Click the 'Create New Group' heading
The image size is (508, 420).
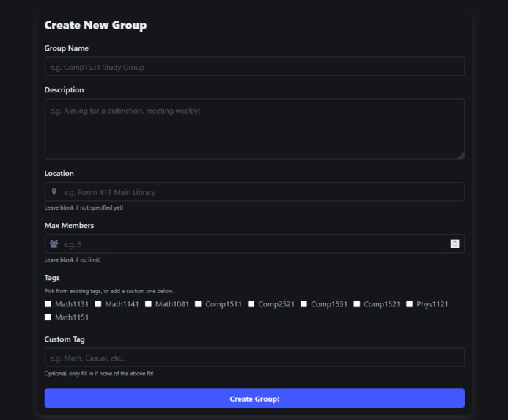tap(95, 25)
